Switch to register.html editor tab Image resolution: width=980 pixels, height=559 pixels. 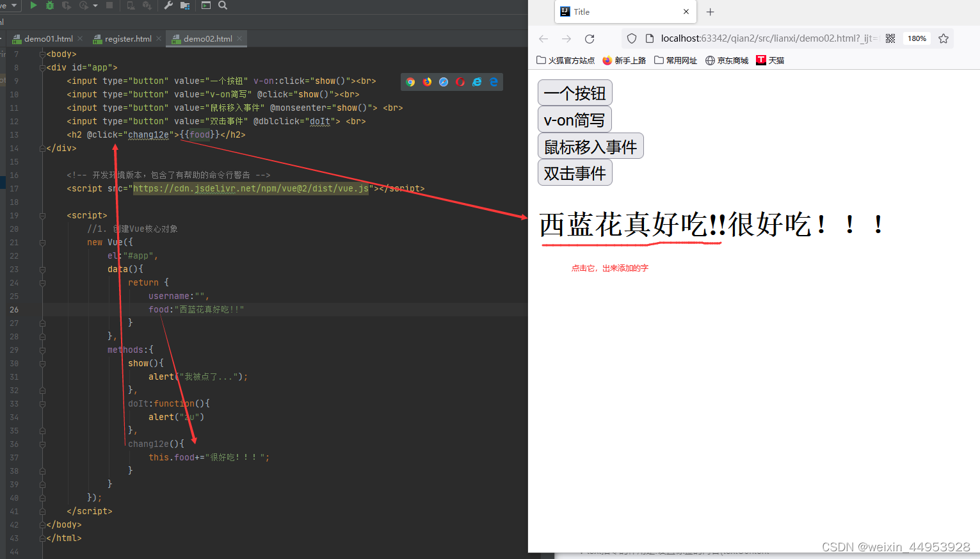pyautogui.click(x=128, y=39)
